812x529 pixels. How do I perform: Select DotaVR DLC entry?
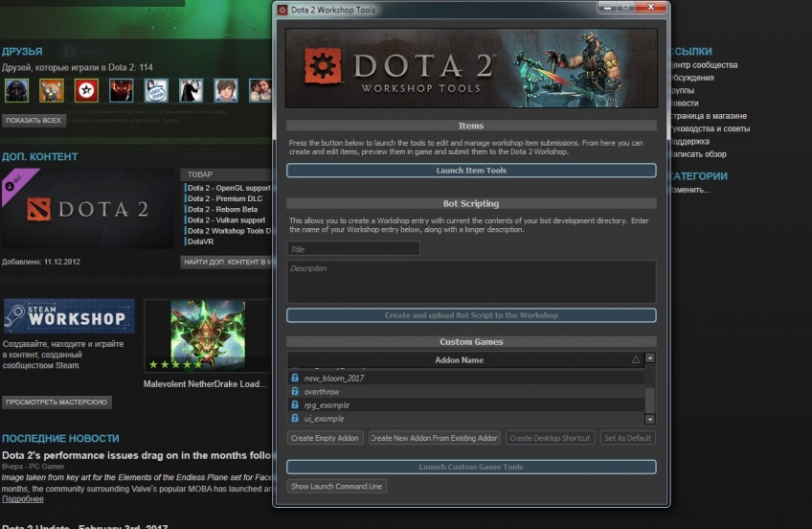(200, 241)
